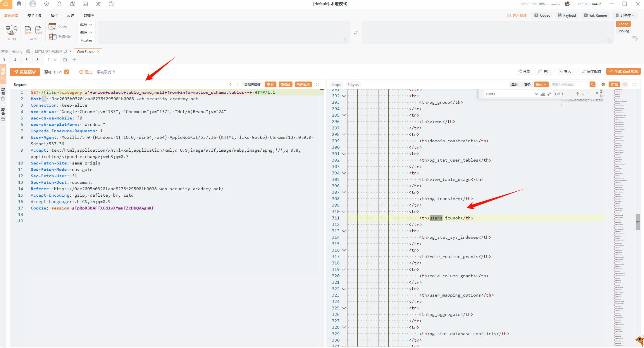Click the 发送请求 send button
644x348 pixels.
[x=25, y=72]
